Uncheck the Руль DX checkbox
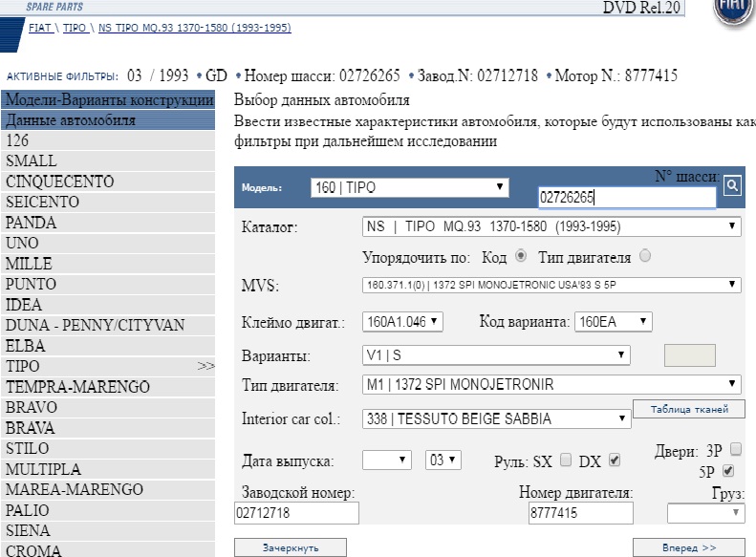Screen dimensions: 756x557 [614, 461]
